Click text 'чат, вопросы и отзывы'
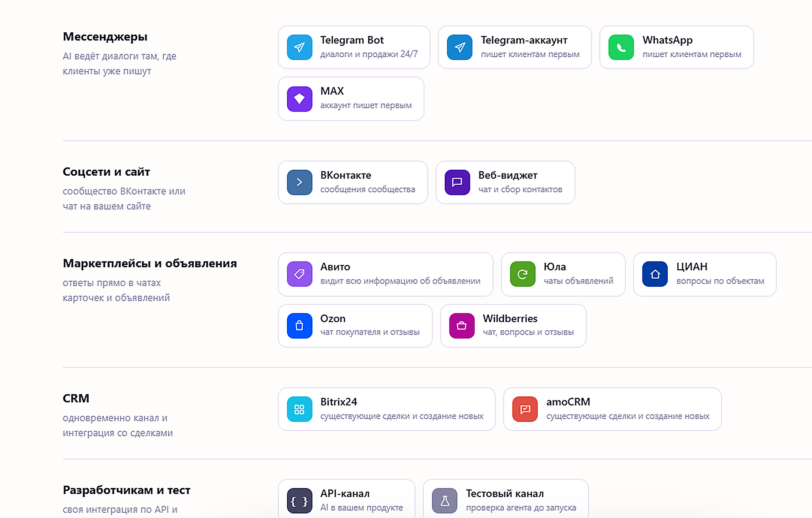 point(528,332)
